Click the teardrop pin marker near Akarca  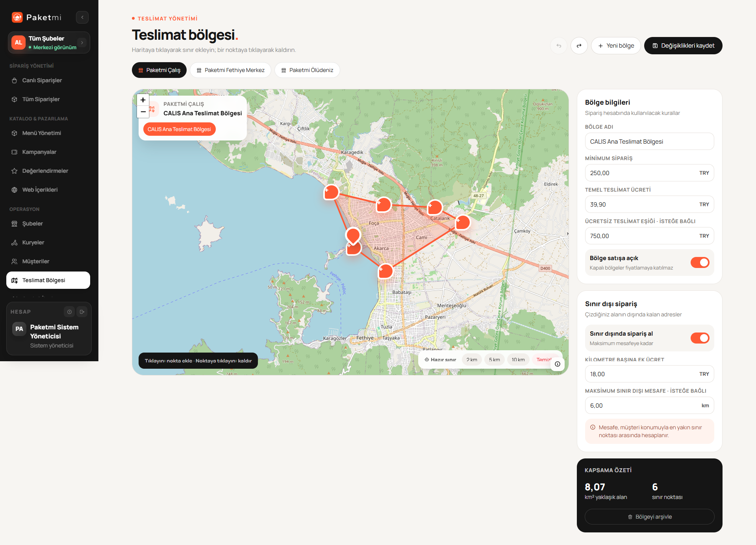353,236
